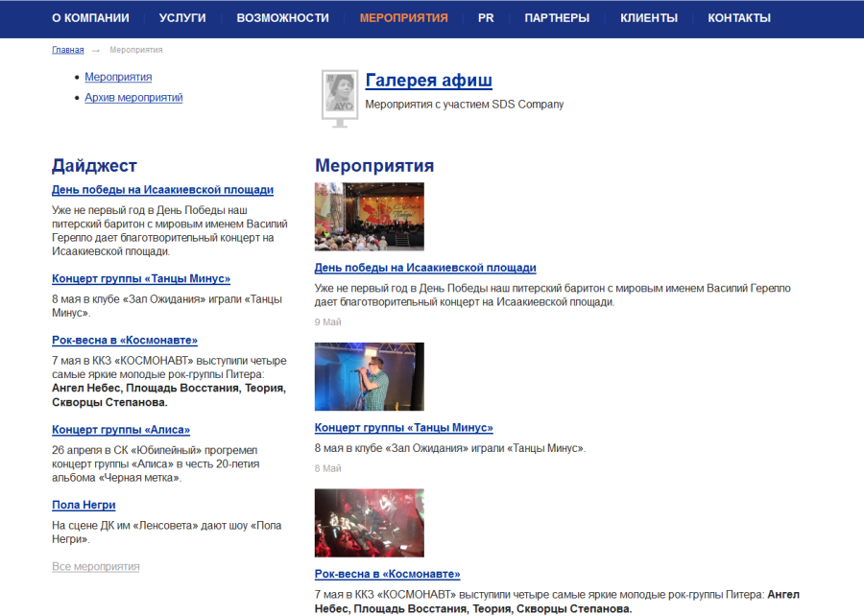Go to КОНТАКТЫ in the top menu
Image resolution: width=864 pixels, height=616 pixels.
point(739,18)
